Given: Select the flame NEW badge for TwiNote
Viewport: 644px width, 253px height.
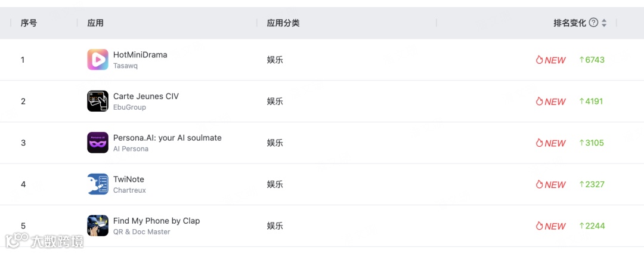Looking at the screenshot, I should 551,184.
